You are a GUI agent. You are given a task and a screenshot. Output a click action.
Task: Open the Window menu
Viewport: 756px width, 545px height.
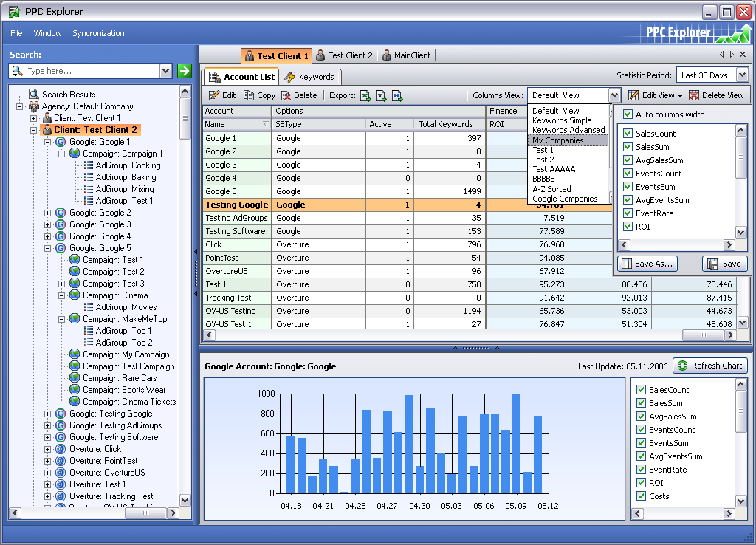(x=47, y=33)
